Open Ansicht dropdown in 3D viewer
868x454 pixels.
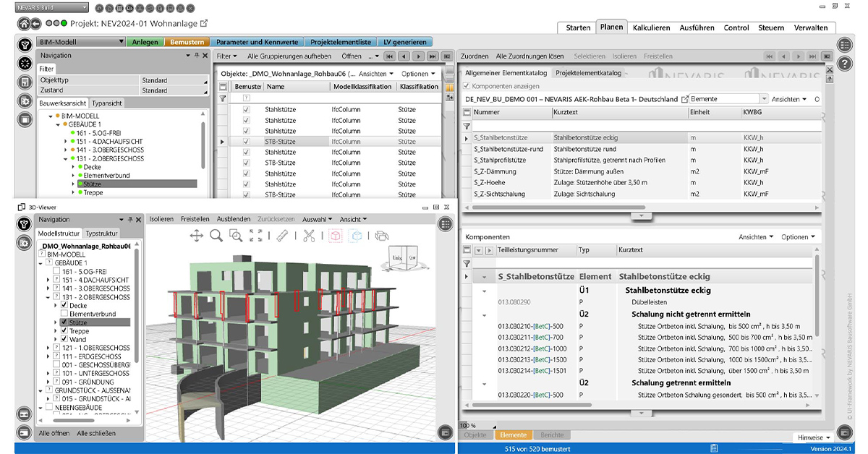pyautogui.click(x=353, y=219)
